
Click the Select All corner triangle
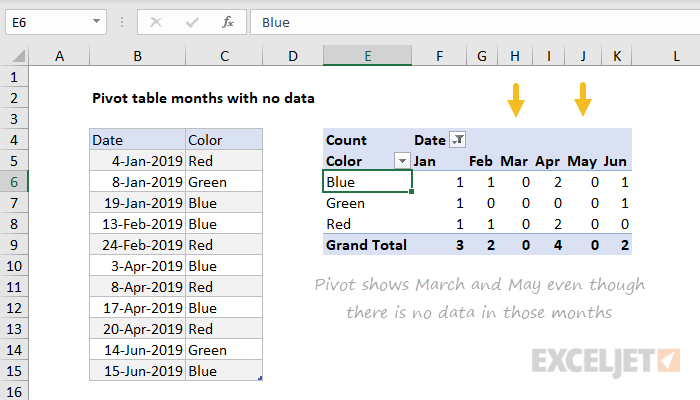[18, 56]
